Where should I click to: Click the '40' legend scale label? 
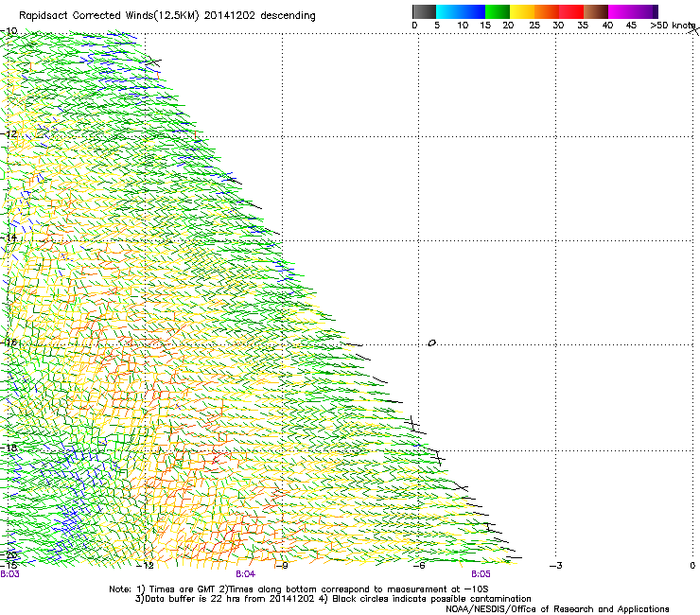click(607, 26)
